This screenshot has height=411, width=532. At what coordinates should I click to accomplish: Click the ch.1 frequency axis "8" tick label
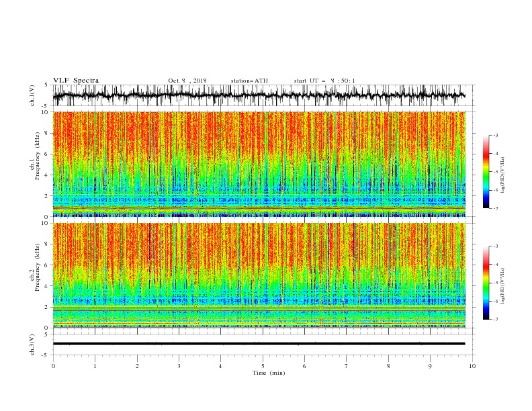click(46, 133)
